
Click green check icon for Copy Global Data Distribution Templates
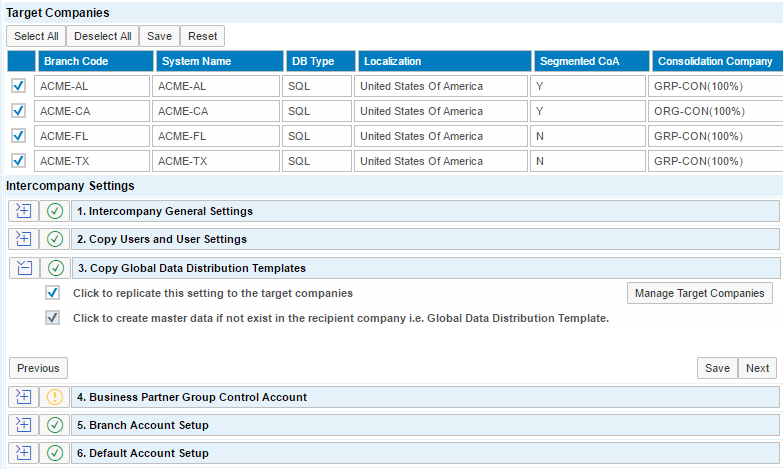[x=55, y=268]
